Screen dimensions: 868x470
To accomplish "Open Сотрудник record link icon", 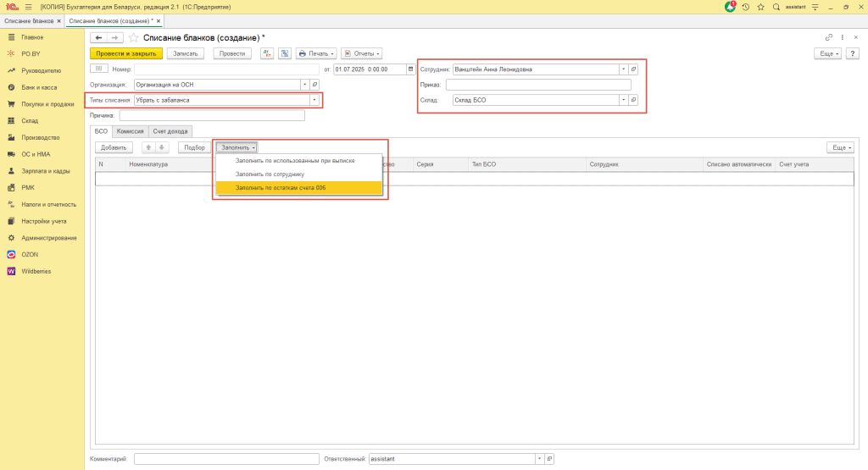I will pyautogui.click(x=633, y=69).
